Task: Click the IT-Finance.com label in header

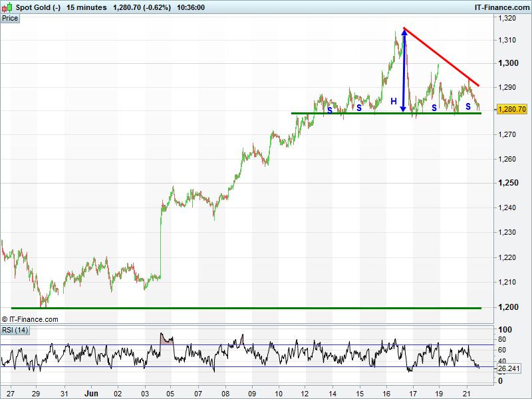Action: pos(501,7)
